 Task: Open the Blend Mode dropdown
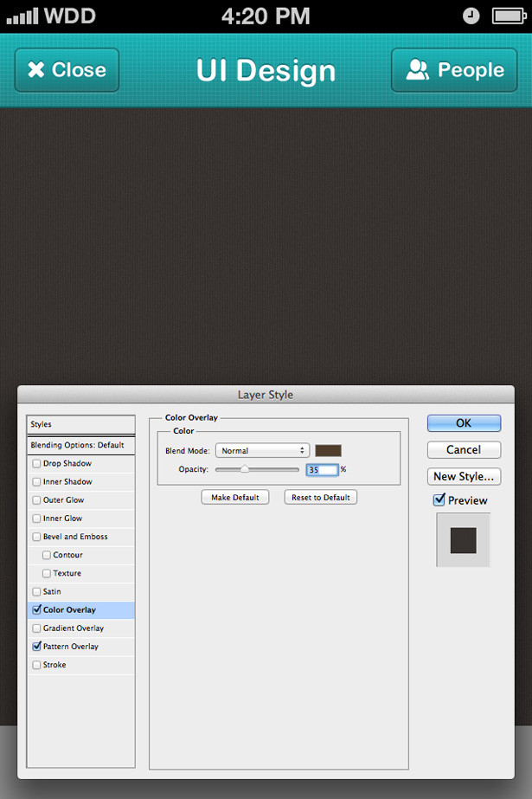(x=262, y=451)
